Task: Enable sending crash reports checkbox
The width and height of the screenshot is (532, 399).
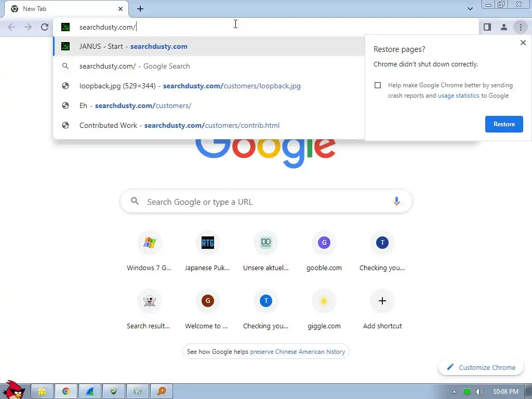Action: pos(378,85)
